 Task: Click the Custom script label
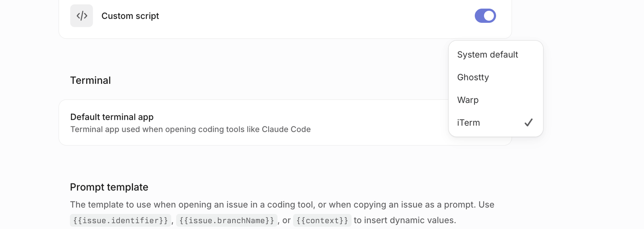pos(130,16)
